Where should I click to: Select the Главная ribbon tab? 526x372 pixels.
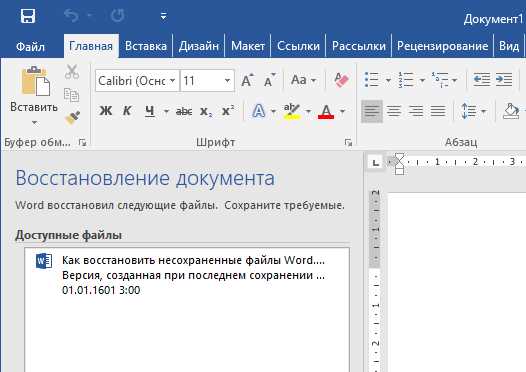91,46
